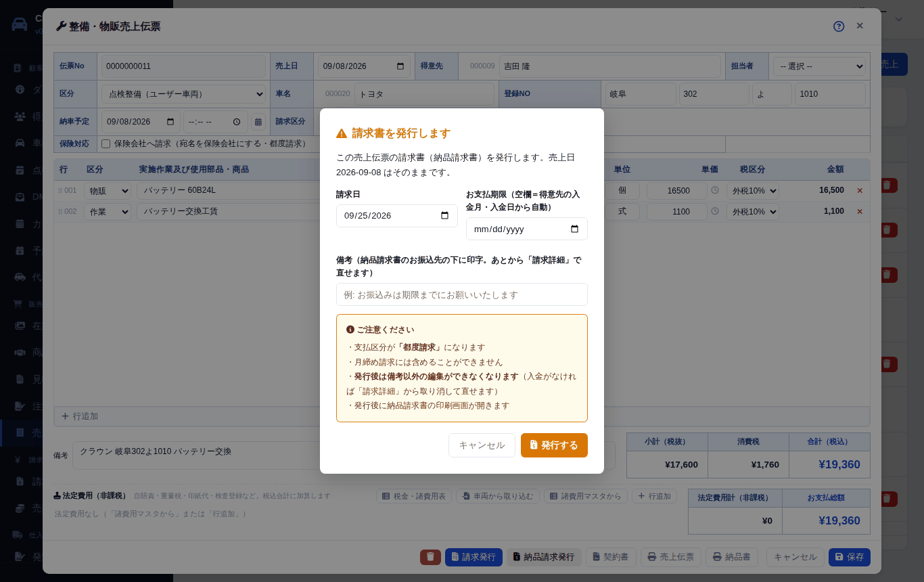Open the 担当者 selection dropdown
This screenshot has width=924, height=582.
point(819,66)
